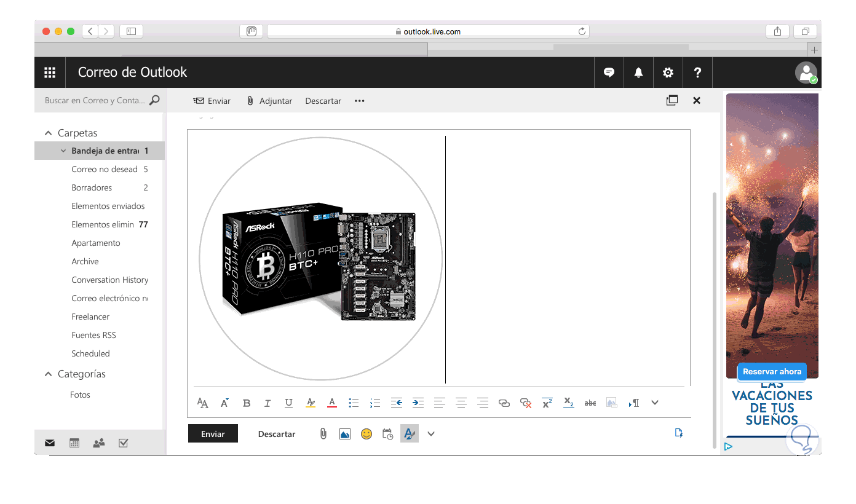Expand more formatting options chevron
This screenshot has height=504, width=856.
tap(655, 403)
